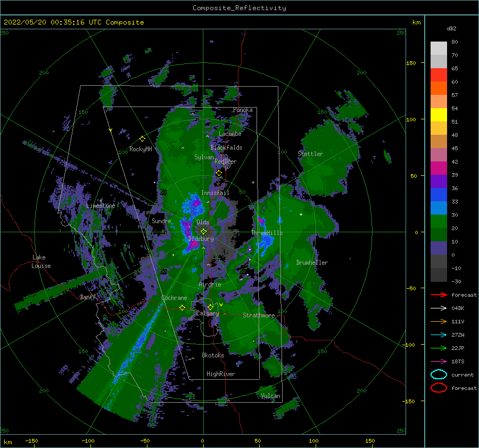Click the Ponoka city label
The height and width of the screenshot is (448, 479).
243,110
